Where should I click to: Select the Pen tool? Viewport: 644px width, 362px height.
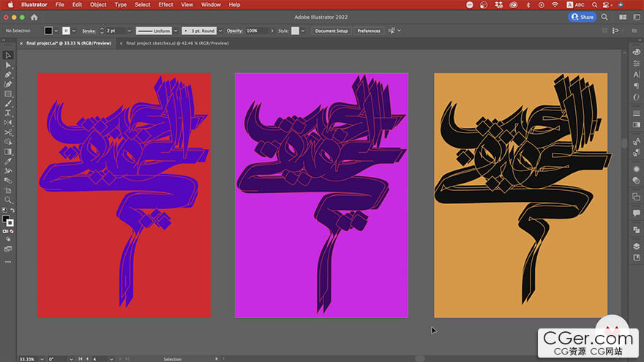coord(8,75)
